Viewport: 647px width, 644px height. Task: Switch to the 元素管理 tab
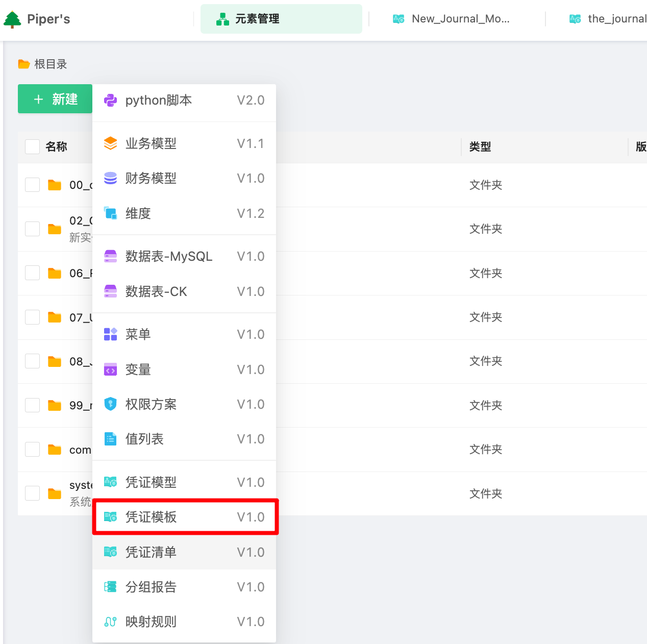tap(281, 19)
